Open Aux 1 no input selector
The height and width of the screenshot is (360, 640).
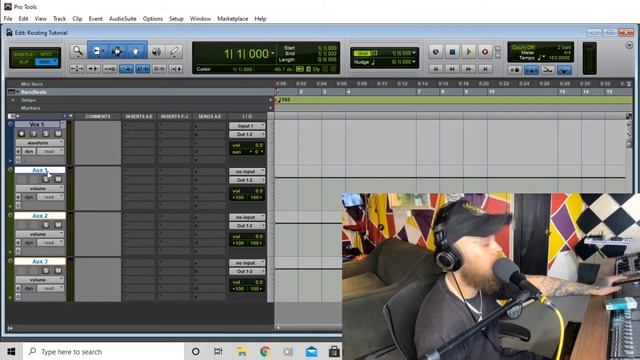[x=247, y=171]
